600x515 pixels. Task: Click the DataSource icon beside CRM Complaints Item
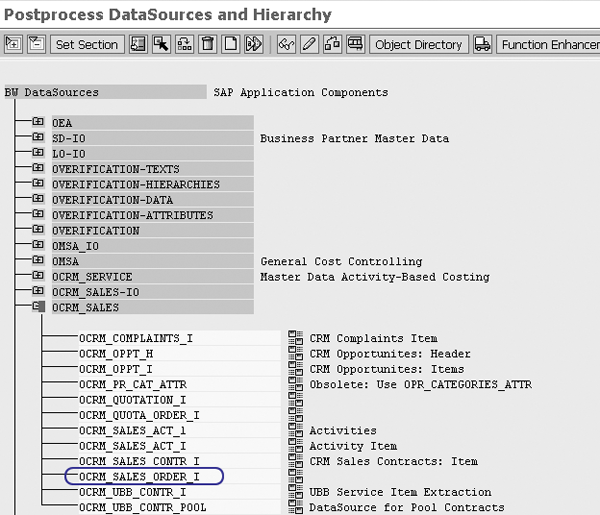coord(295,338)
